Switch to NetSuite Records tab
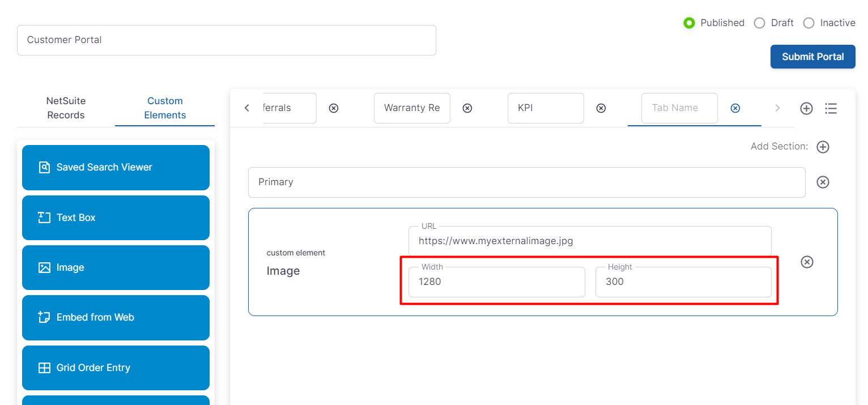 [66, 108]
